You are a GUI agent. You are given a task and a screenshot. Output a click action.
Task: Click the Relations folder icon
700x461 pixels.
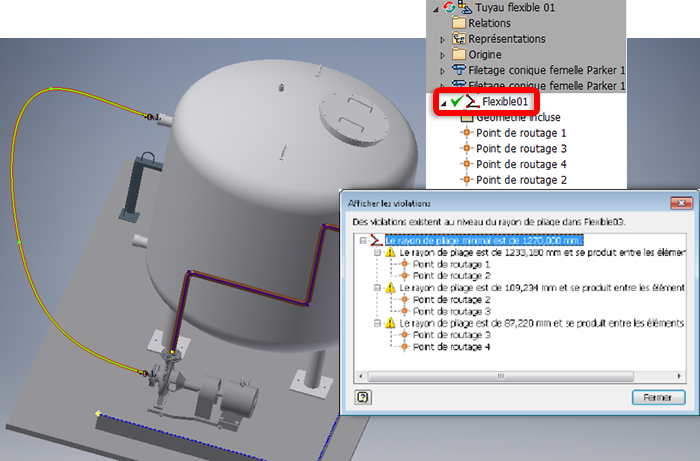pos(458,23)
